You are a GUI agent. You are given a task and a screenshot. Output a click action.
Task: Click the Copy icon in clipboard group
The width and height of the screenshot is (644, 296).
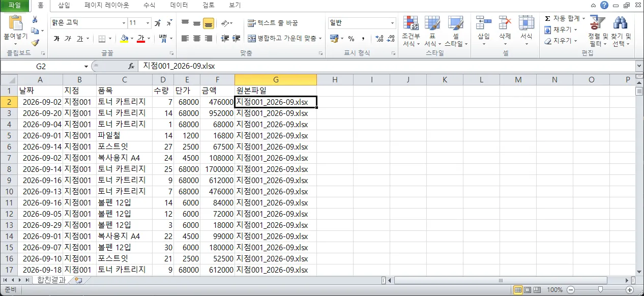35,31
